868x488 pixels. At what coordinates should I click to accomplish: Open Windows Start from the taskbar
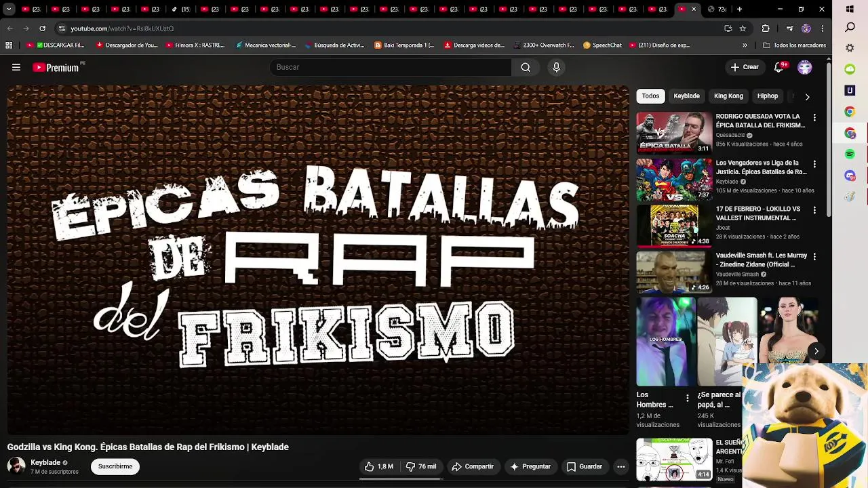tap(850, 9)
